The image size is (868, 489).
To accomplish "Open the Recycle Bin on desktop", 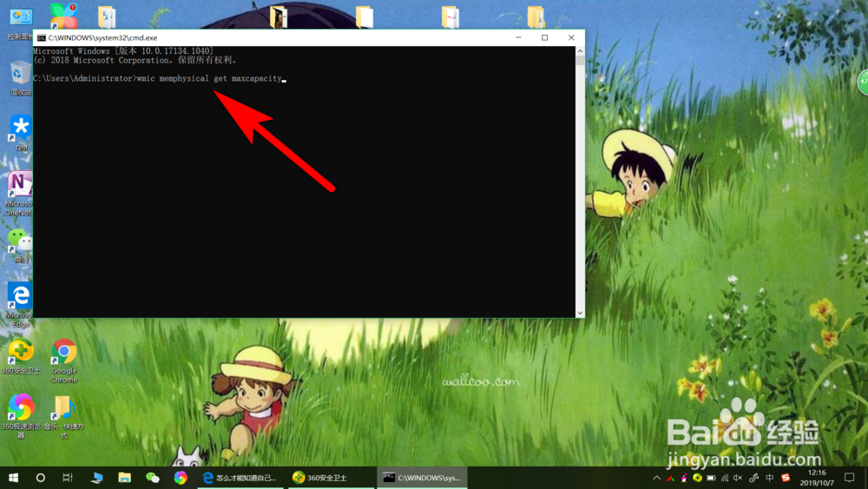I will coord(21,78).
